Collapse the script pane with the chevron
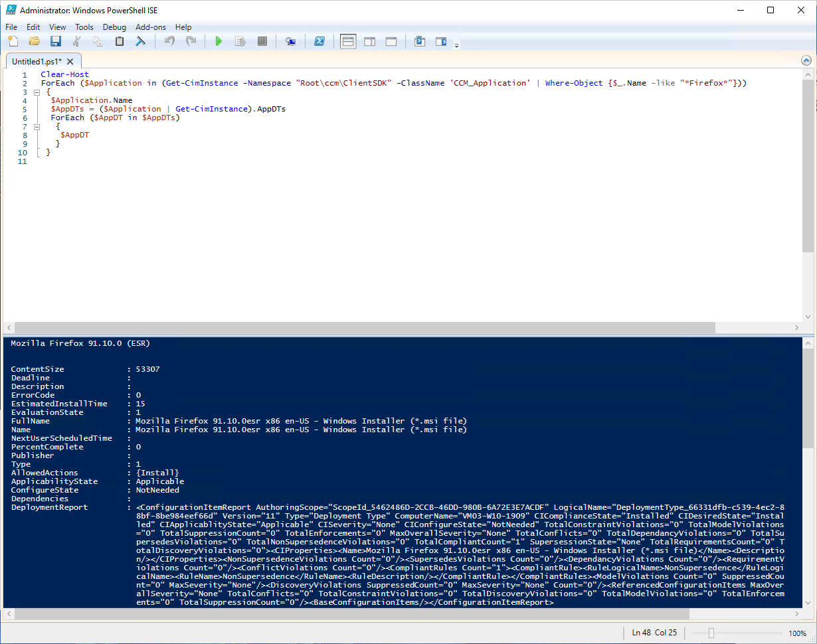The image size is (817, 644). 806,60
